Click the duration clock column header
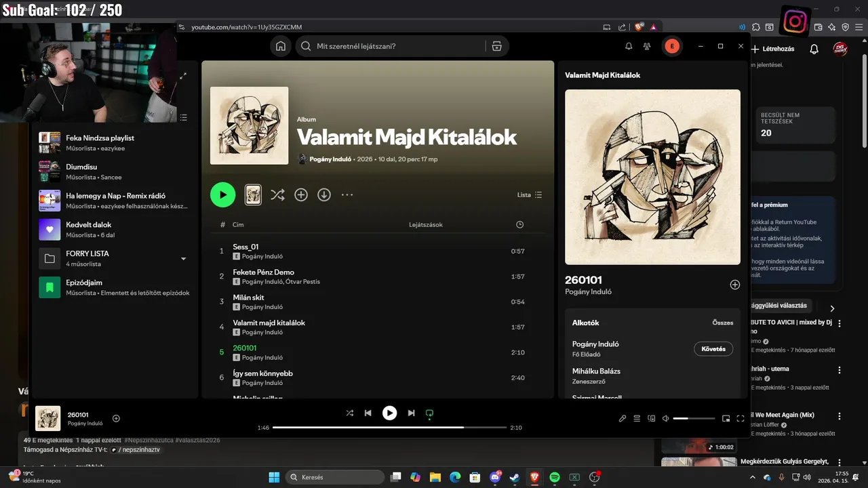 pyautogui.click(x=519, y=224)
